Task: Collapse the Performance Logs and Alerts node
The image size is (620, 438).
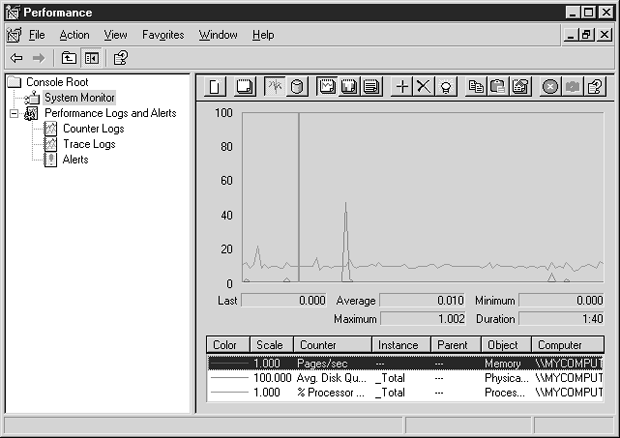Action: tap(14, 114)
